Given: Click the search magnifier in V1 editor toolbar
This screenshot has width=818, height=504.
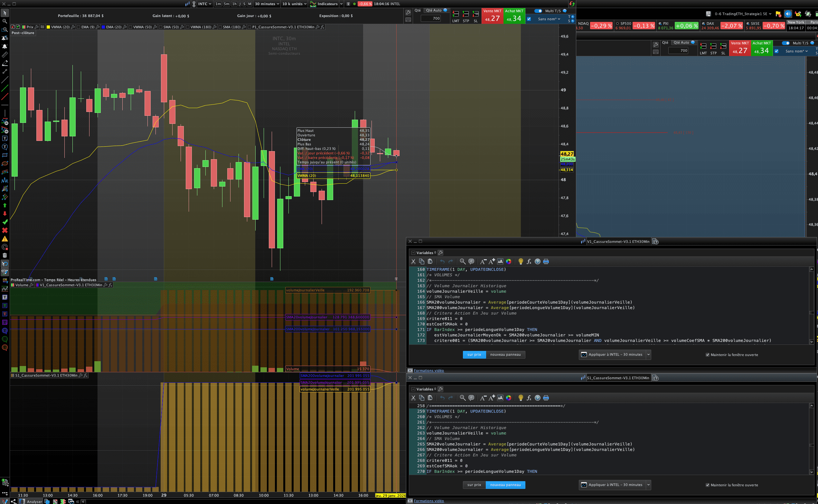Looking at the screenshot, I should tap(462, 262).
